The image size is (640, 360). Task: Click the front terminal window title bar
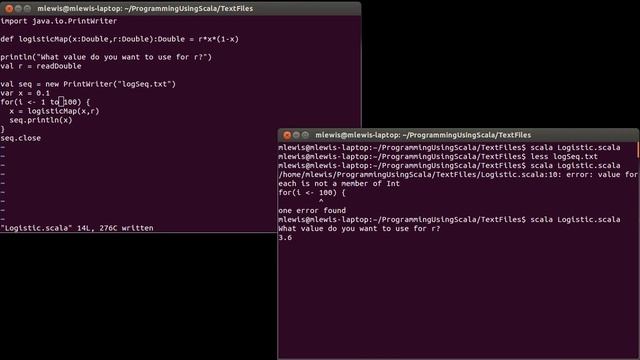[x=458, y=135]
